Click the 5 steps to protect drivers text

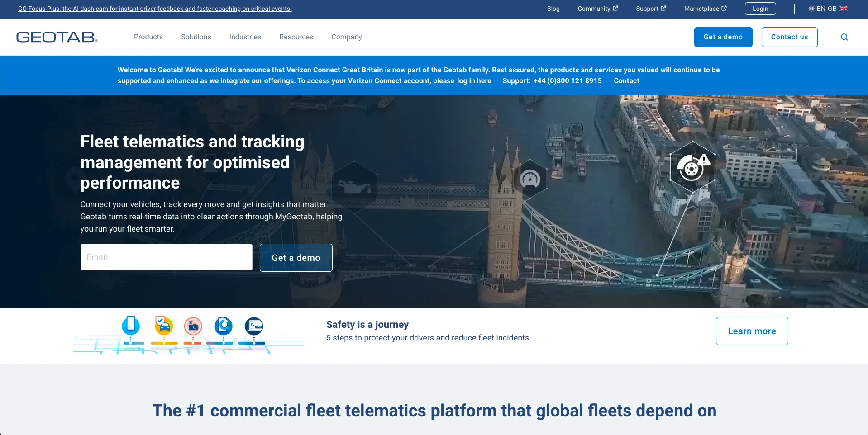point(429,338)
